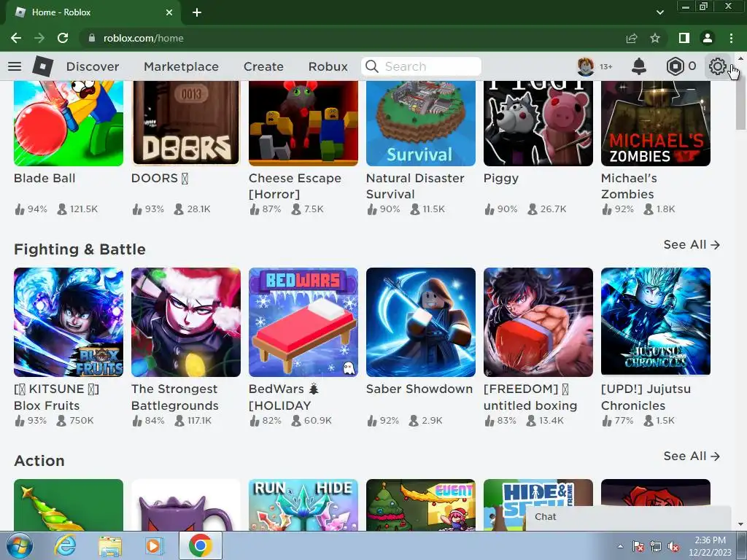Open Chrome's three-dot menu
The width and height of the screenshot is (747, 560).
click(731, 38)
